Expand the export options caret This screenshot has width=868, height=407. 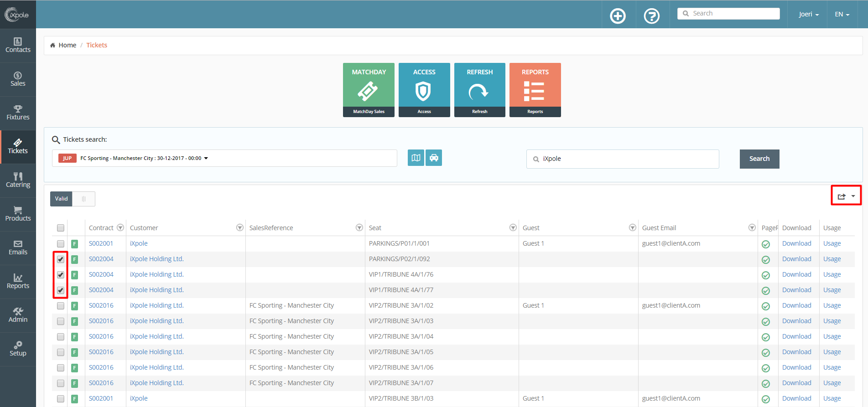point(853,196)
